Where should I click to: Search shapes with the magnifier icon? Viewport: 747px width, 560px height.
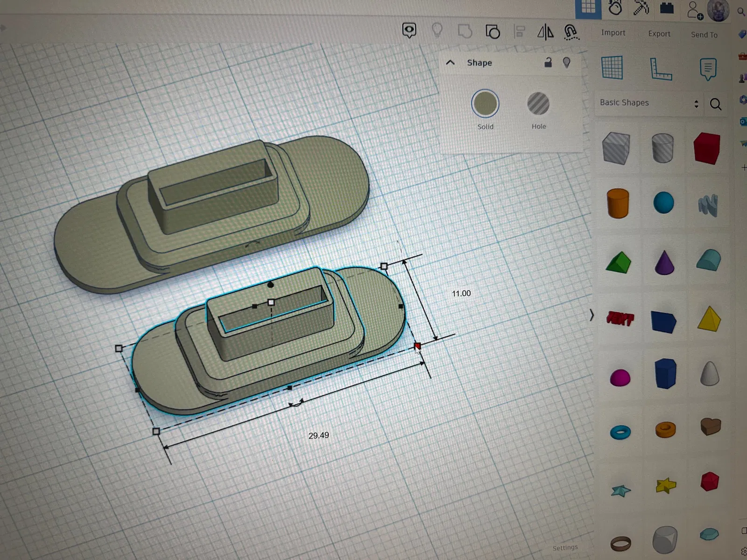pos(715,104)
